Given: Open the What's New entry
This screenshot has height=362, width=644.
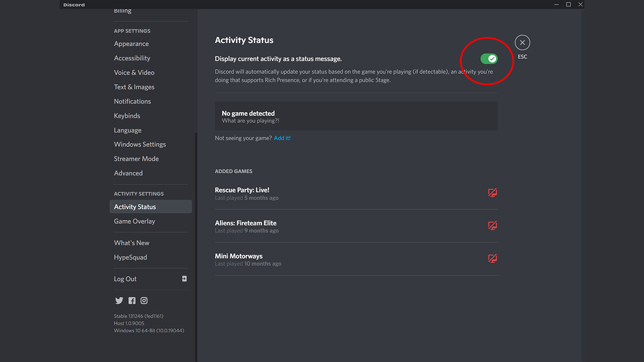Looking at the screenshot, I should [132, 243].
